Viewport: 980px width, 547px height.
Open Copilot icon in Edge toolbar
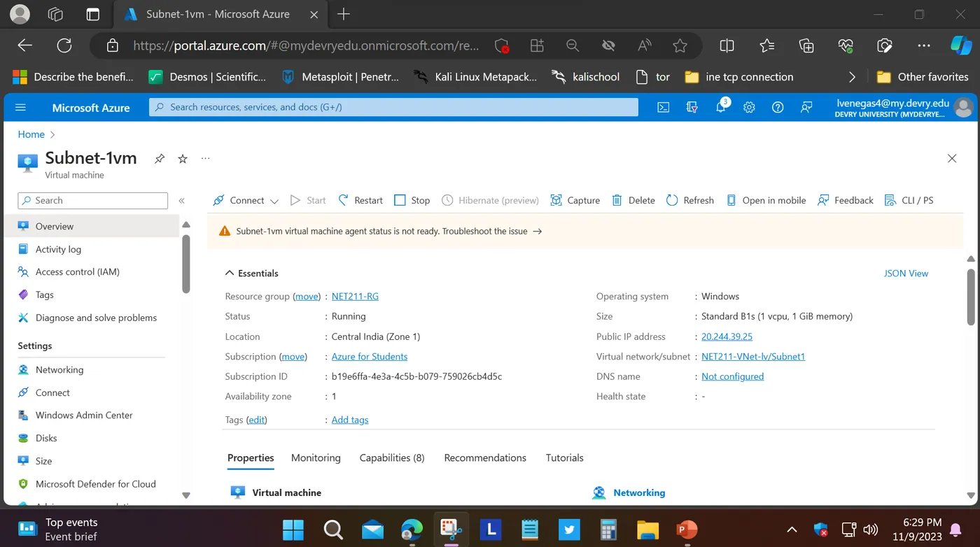(x=960, y=45)
